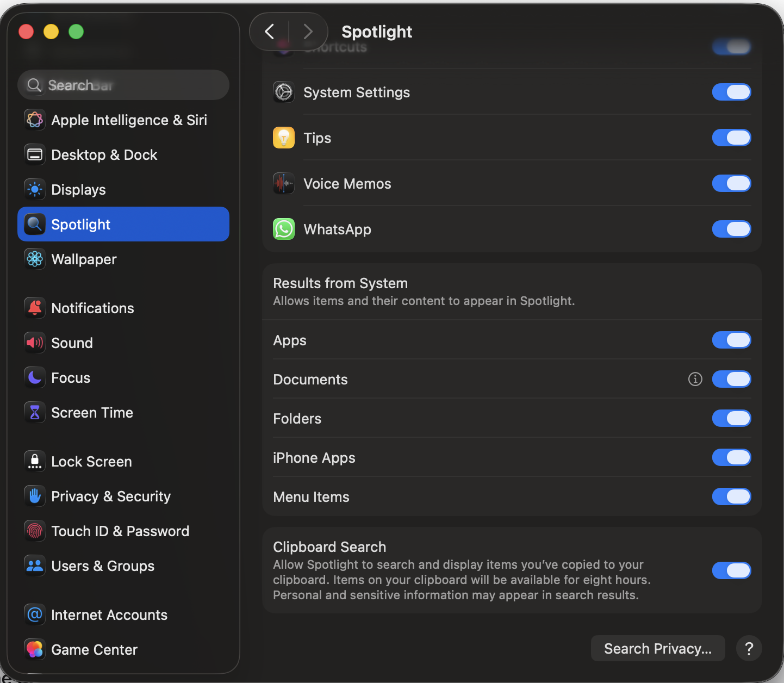784x683 pixels.
Task: Click the Touch ID fingerprint icon
Action: coord(35,531)
